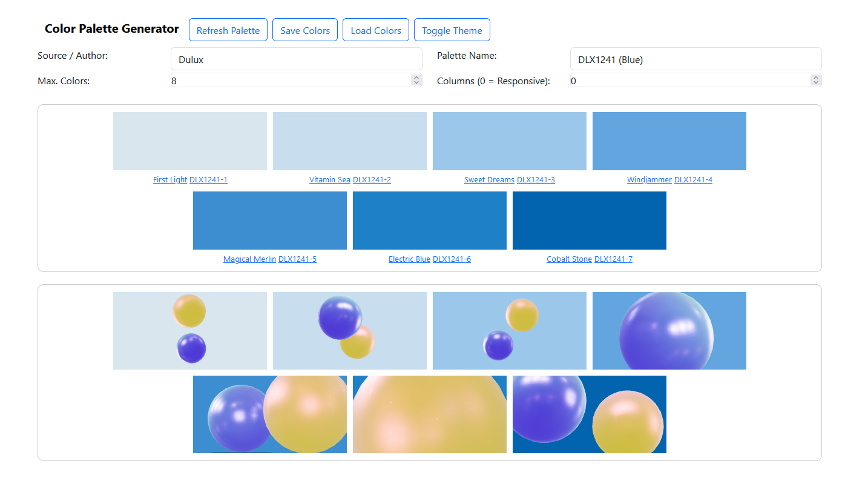
Task: Click the Columns (0 = Responsive) label
Action: [493, 81]
